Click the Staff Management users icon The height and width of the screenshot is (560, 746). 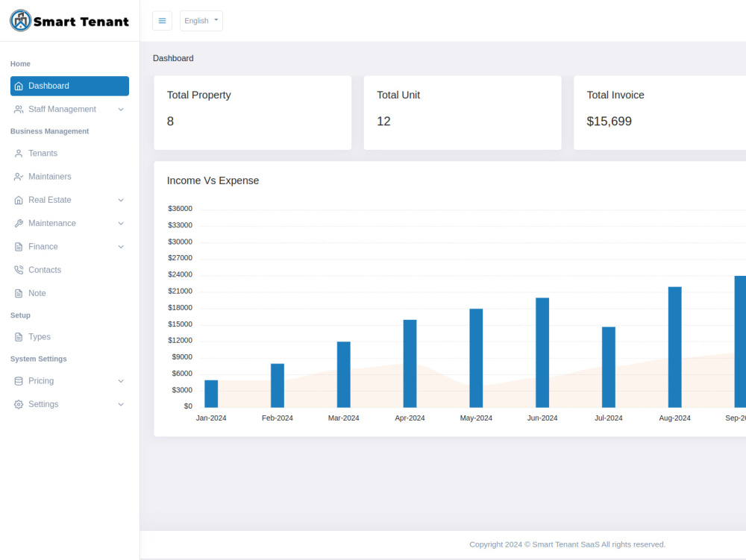(19, 110)
